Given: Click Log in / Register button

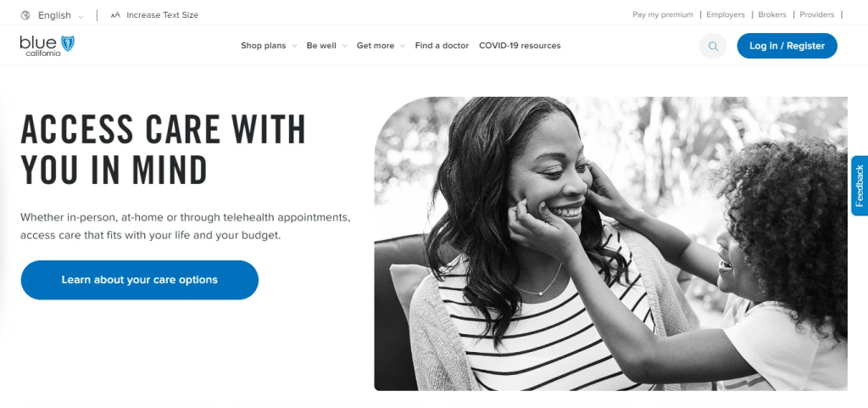Looking at the screenshot, I should point(787,46).
